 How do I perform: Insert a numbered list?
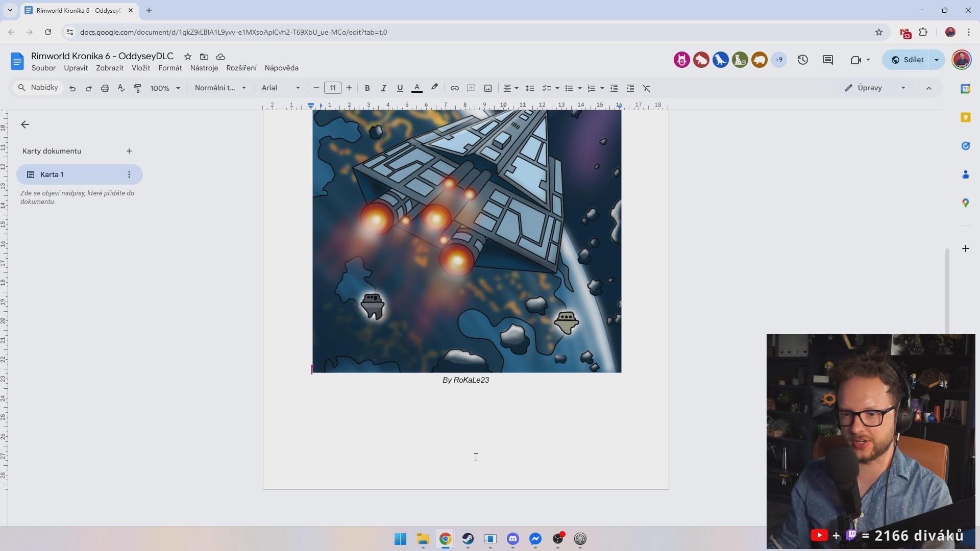(x=592, y=88)
